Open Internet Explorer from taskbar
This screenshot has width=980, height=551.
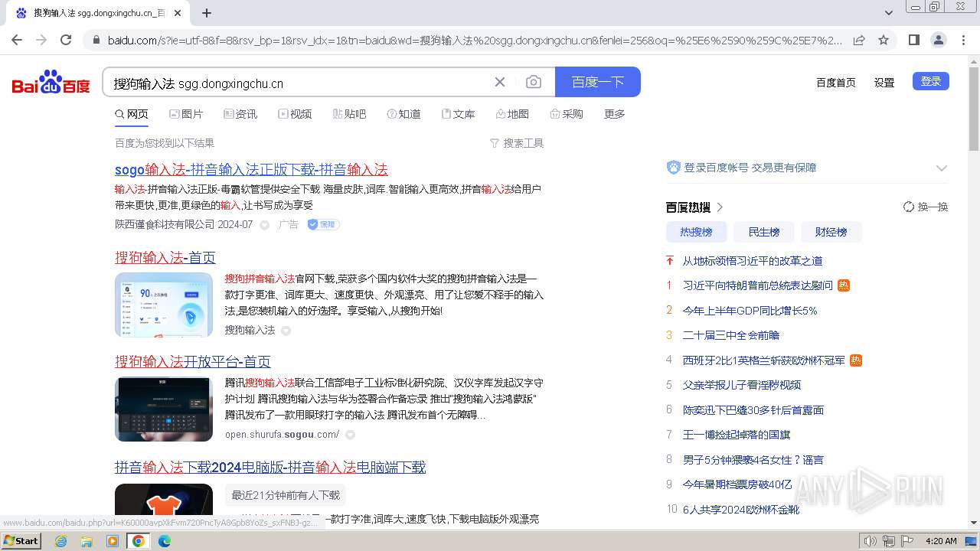pyautogui.click(x=61, y=541)
